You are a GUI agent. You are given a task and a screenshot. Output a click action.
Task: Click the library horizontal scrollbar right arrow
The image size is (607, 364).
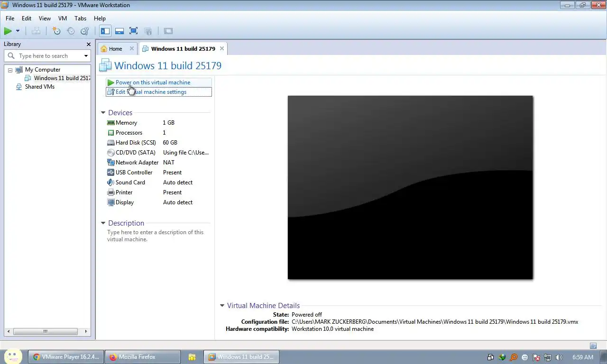coord(86,332)
